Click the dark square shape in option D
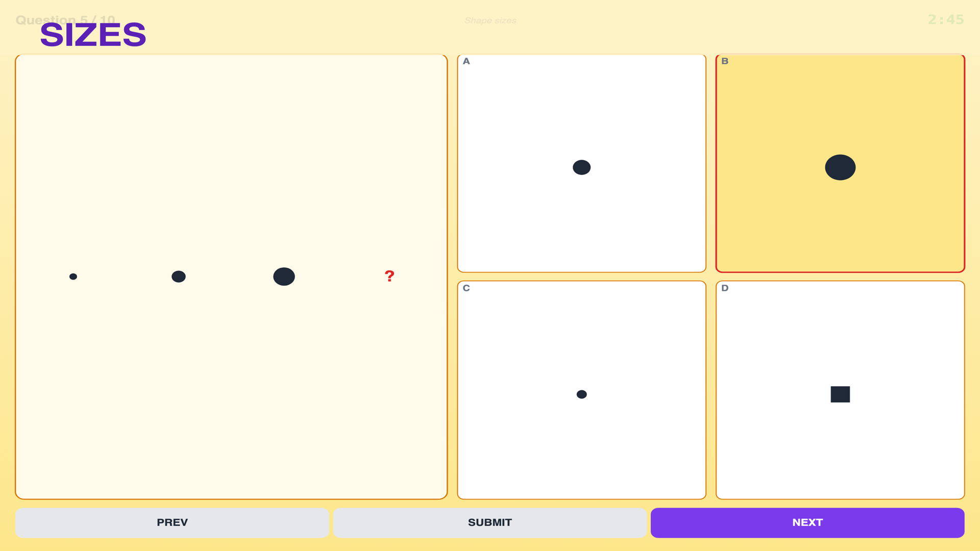The image size is (980, 551). [840, 394]
